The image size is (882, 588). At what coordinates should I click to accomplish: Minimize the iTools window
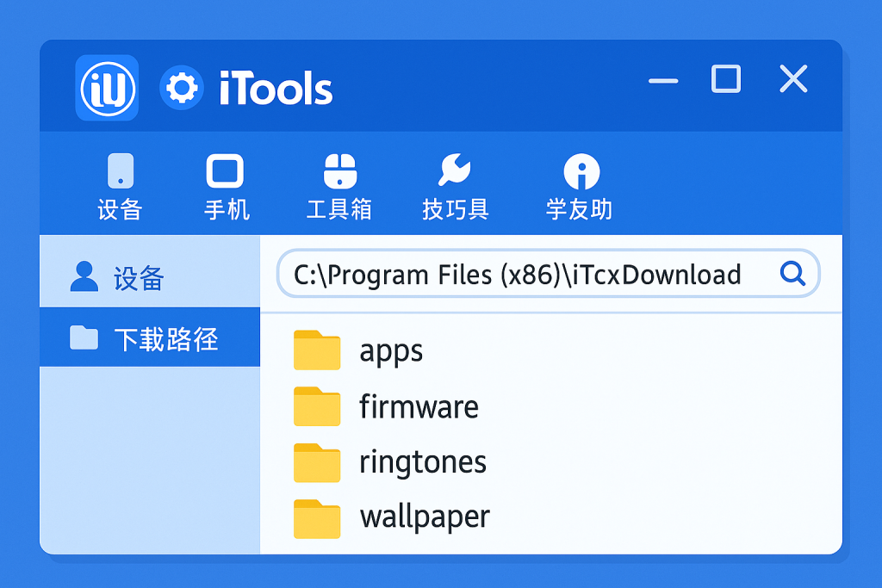[x=663, y=81]
